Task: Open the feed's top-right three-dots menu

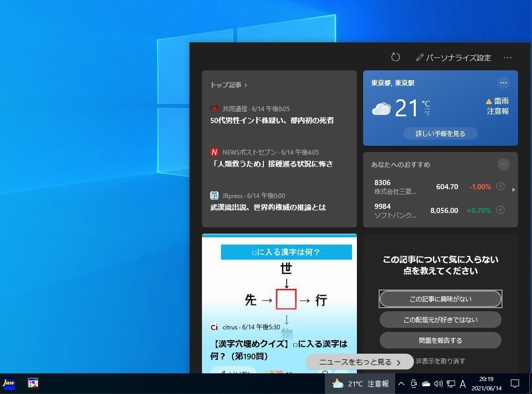Action: (x=508, y=57)
